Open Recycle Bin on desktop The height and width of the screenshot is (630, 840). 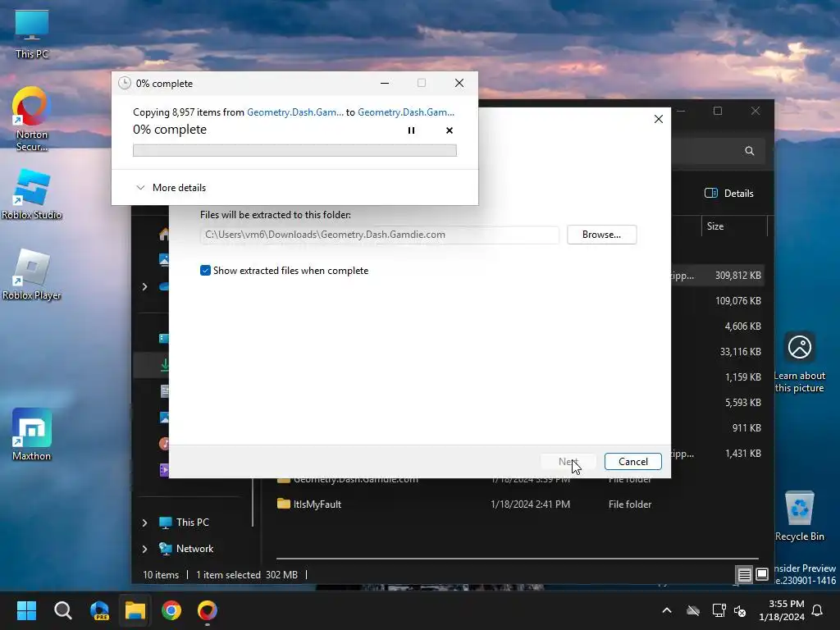[x=799, y=515]
